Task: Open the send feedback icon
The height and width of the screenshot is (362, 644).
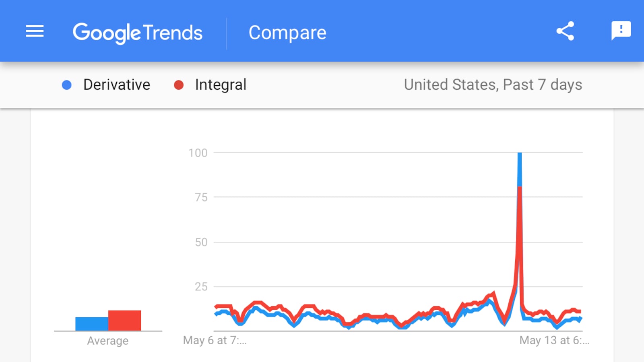Action: [x=621, y=31]
